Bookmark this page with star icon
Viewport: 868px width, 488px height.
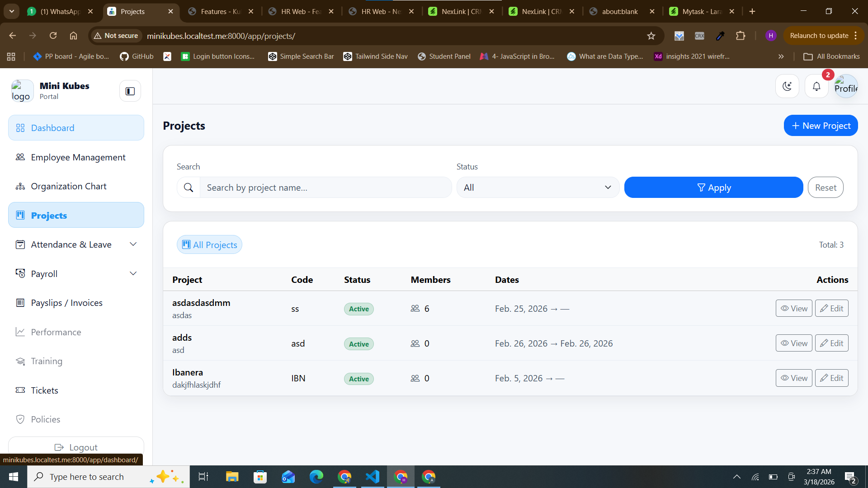(651, 36)
